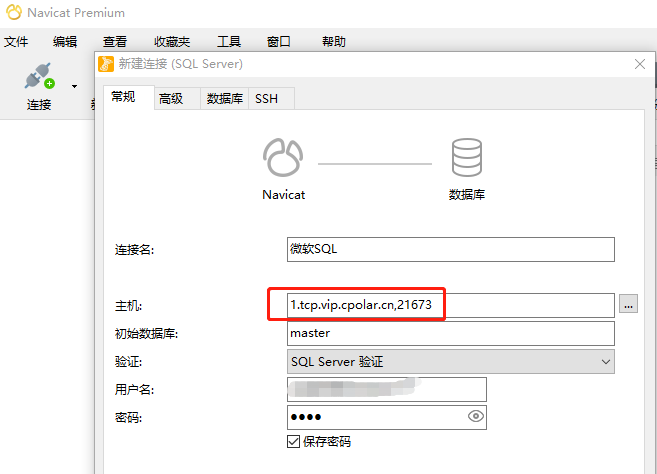
Task: Toggle the 保存密码 checkbox
Action: 293,442
